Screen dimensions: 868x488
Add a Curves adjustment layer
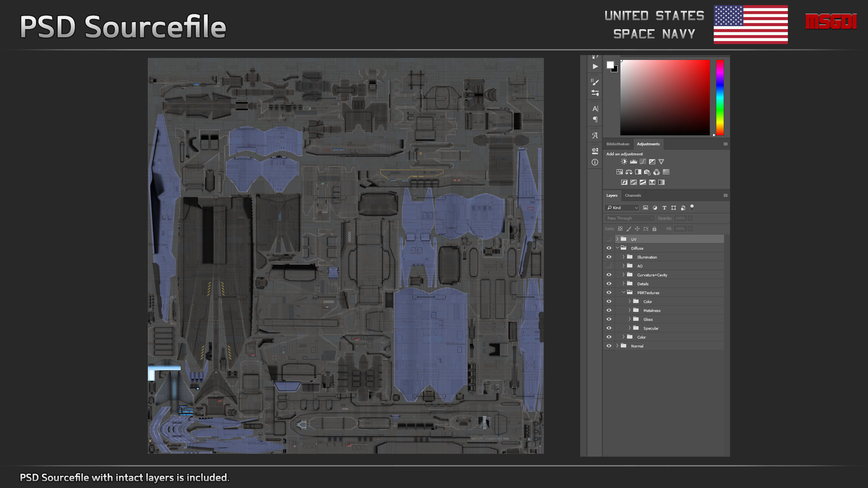pyautogui.click(x=643, y=161)
